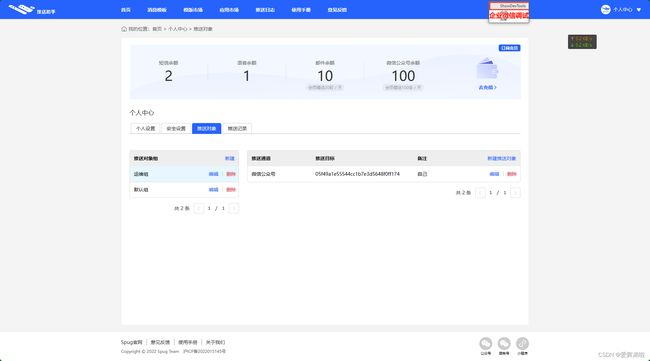
Task: Switch to the 推送记录 tab
Action: point(237,128)
